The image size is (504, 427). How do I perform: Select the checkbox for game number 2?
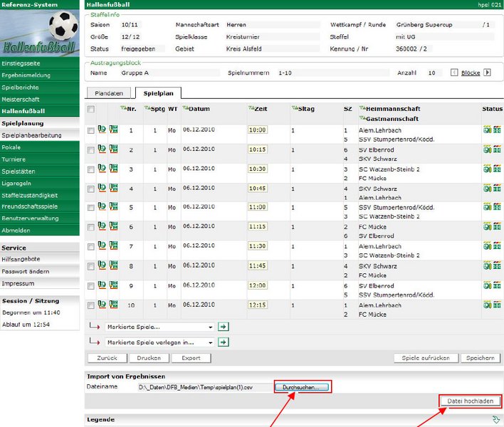90,149
